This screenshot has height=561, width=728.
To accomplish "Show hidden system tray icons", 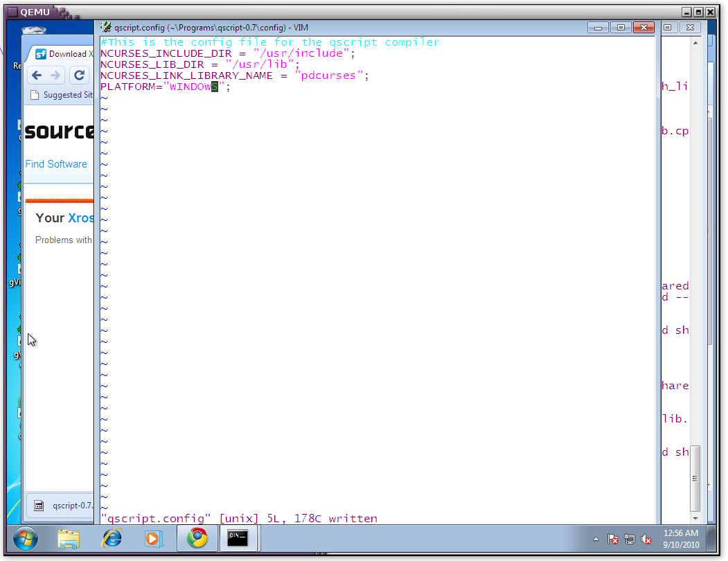I will [x=596, y=539].
